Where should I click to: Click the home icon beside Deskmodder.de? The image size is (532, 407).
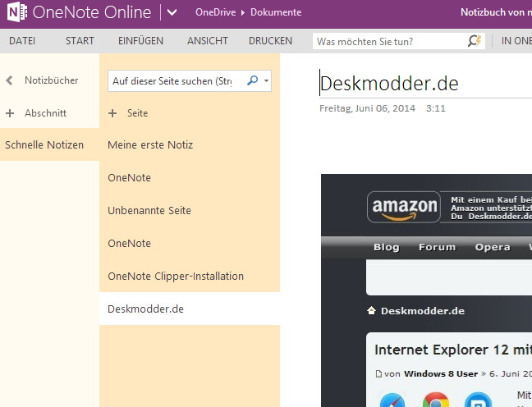click(372, 311)
